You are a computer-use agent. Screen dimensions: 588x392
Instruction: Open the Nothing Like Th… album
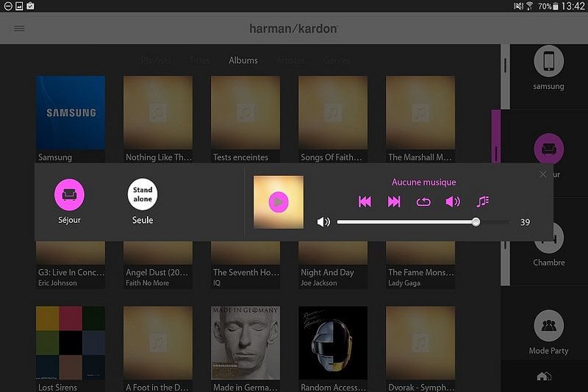click(x=158, y=118)
